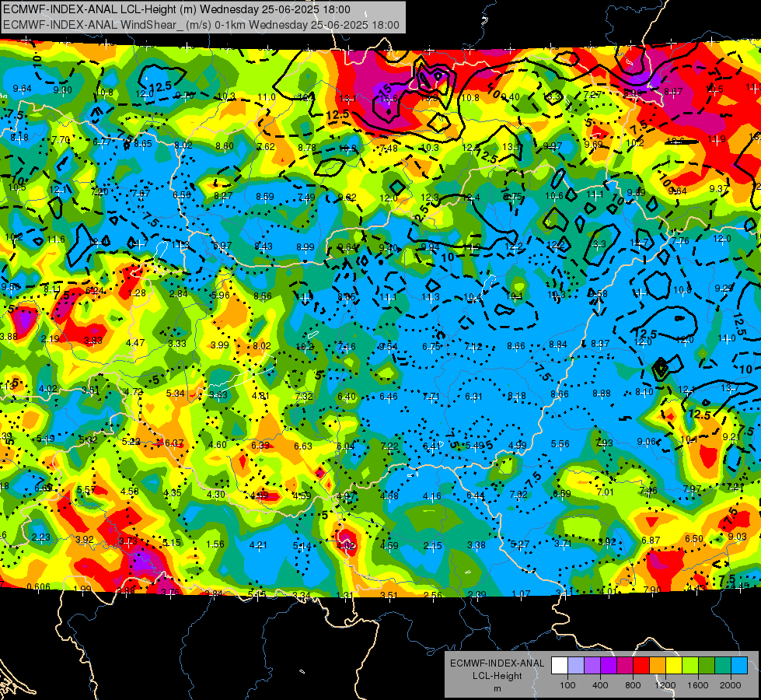Click the 1600 legend scale label

pyautogui.click(x=697, y=685)
